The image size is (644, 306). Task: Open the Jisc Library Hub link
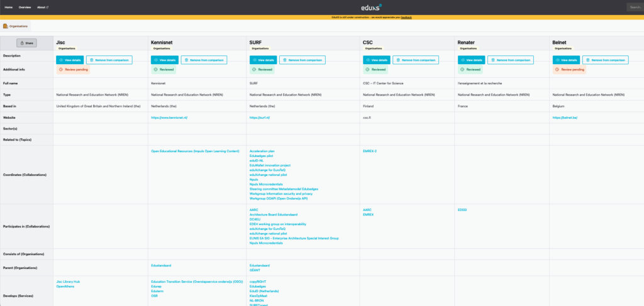68,281
